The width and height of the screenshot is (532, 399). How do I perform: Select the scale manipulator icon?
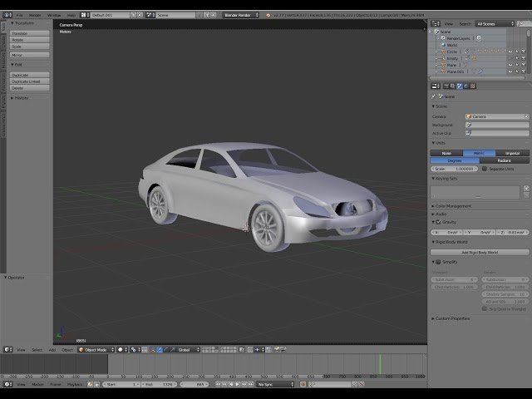pos(172,349)
